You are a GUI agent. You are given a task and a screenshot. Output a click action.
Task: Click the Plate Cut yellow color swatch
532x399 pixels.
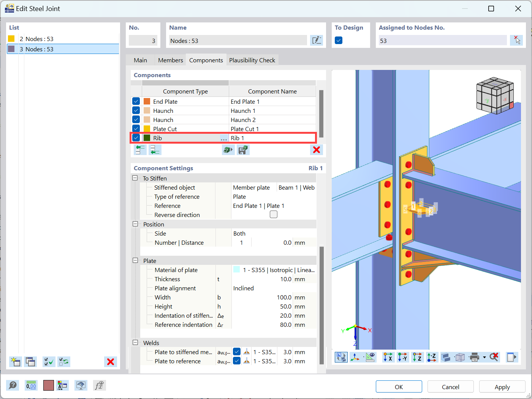pyautogui.click(x=147, y=129)
